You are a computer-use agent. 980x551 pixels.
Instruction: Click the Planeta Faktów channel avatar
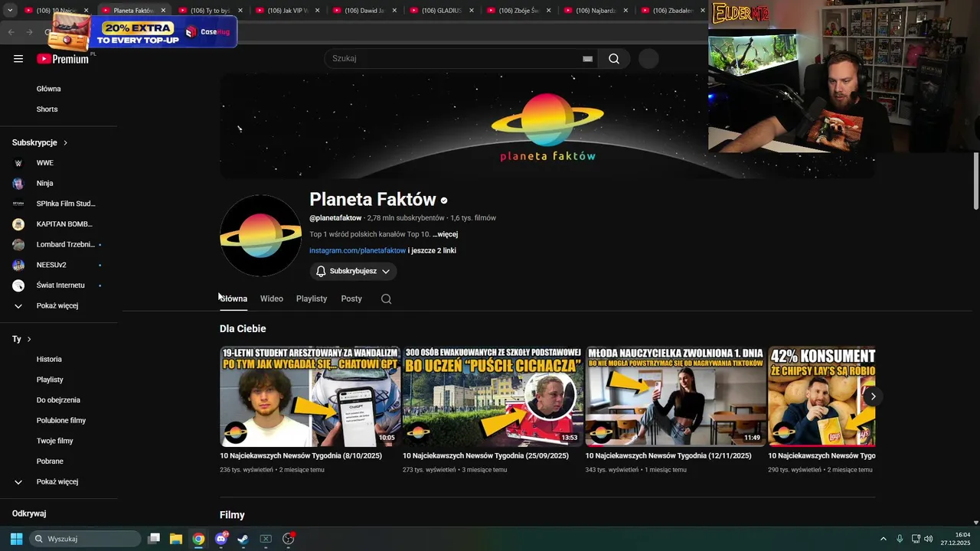coord(260,236)
